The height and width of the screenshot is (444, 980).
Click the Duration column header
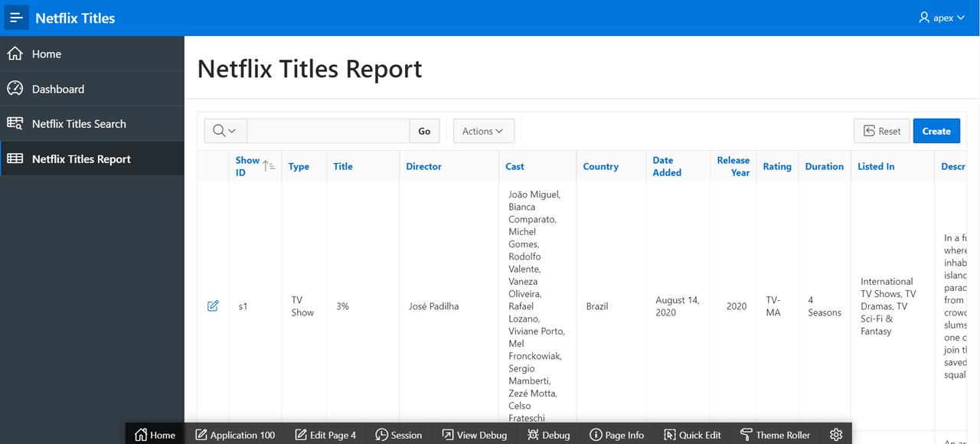coord(824,166)
